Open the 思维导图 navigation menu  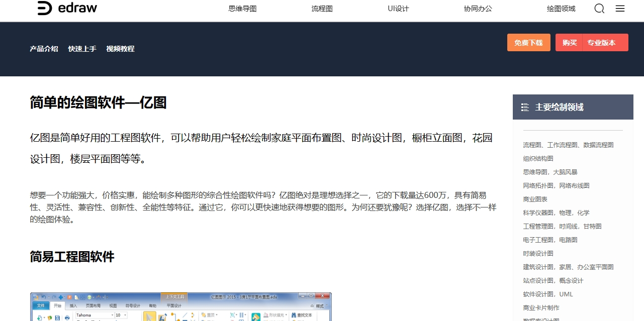coord(242,9)
